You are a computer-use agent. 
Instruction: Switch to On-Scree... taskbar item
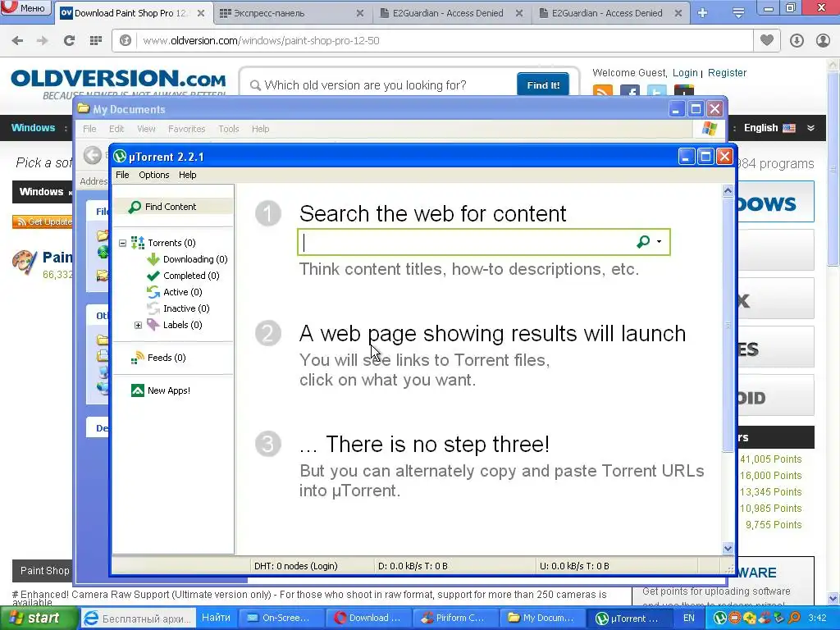281,619
